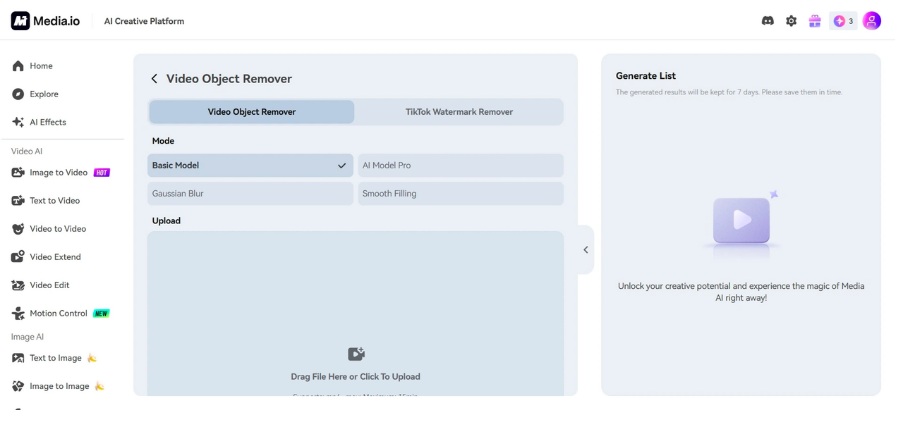
Task: Collapse the Generate List panel arrow
Action: pos(585,249)
